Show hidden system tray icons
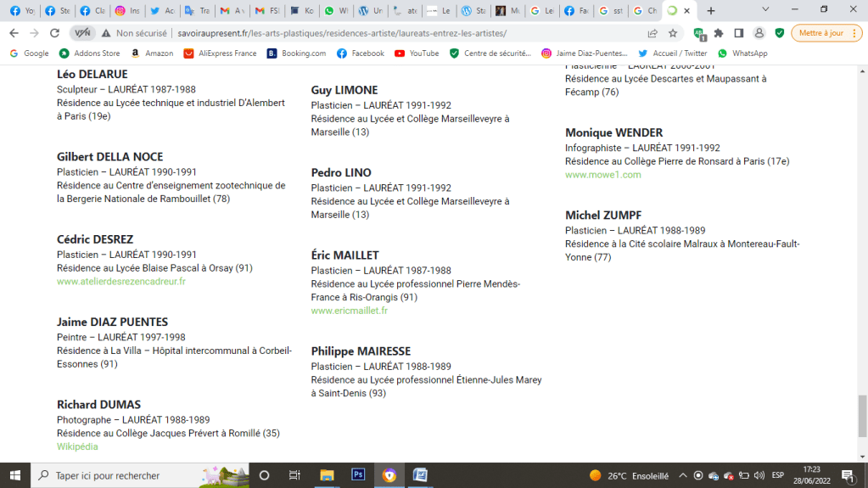The height and width of the screenshot is (488, 868). click(x=682, y=475)
